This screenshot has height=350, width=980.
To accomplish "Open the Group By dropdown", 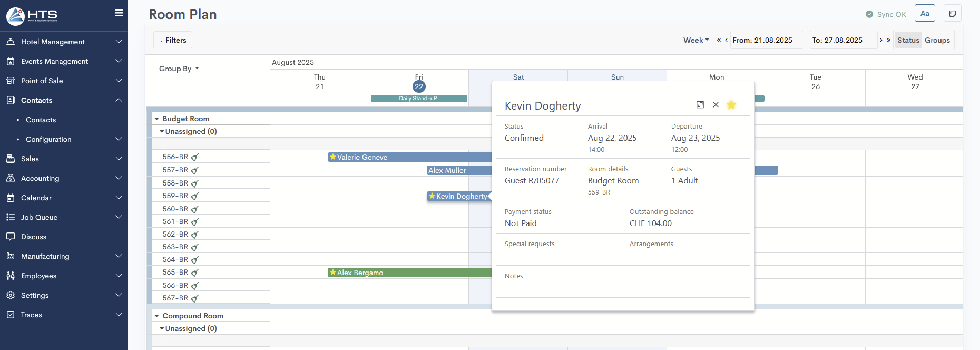I will [x=179, y=69].
